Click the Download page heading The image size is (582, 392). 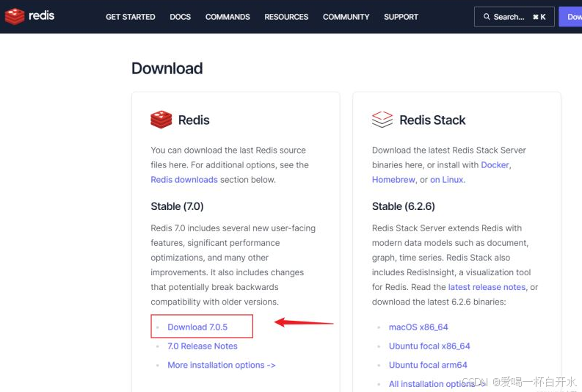point(167,68)
